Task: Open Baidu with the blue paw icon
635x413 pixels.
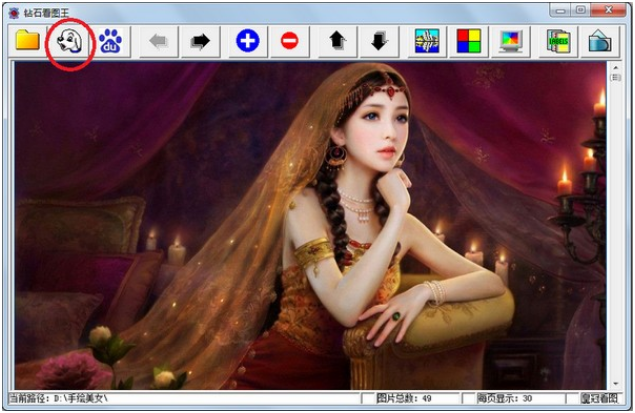Action: [x=109, y=41]
